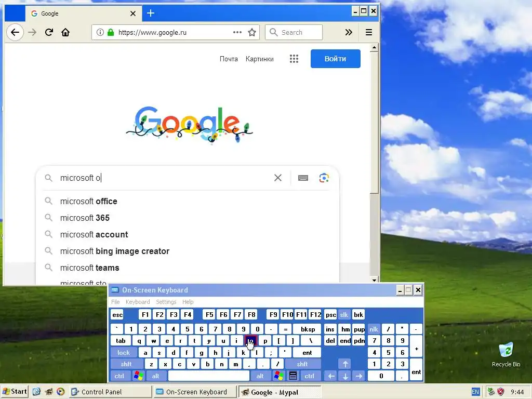Open the browser hamburger menu
This screenshot has width=532, height=399.
[369, 32]
